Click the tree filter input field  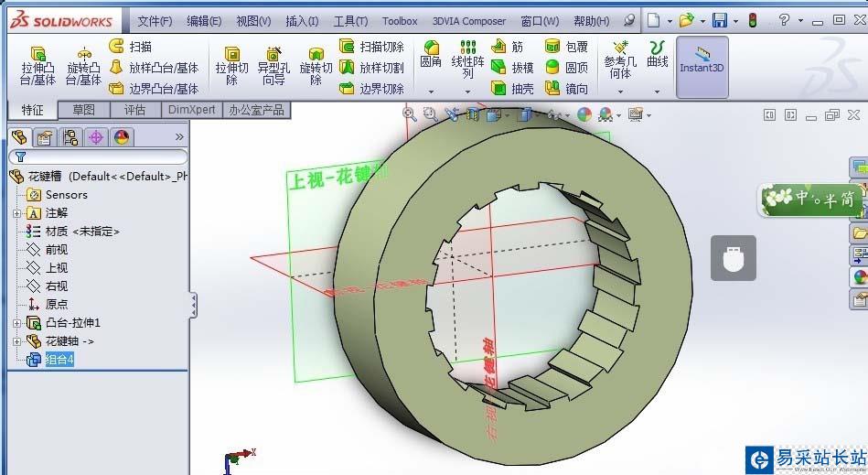pyautogui.click(x=99, y=157)
